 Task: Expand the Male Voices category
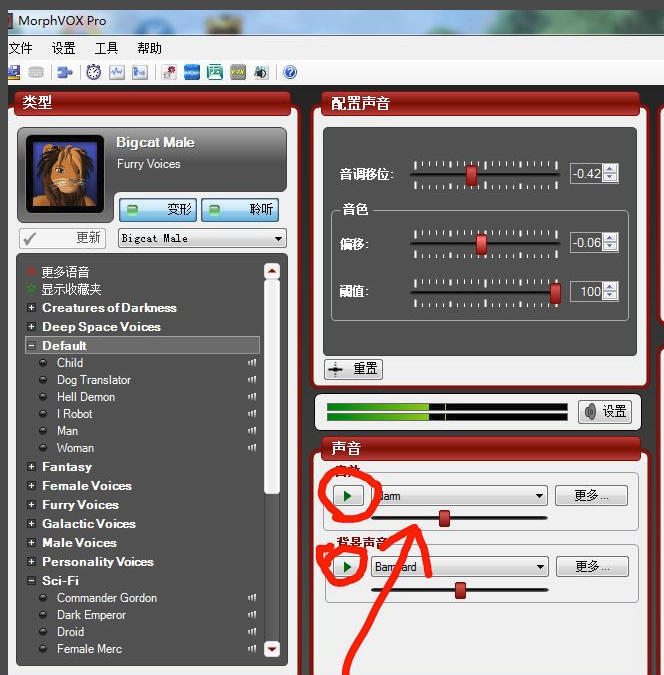click(x=31, y=542)
